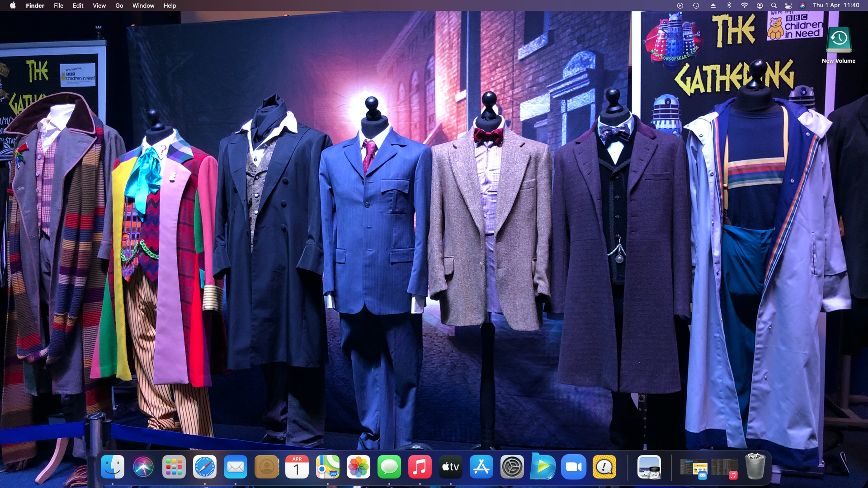Image resolution: width=868 pixels, height=488 pixels.
Task: Open the File menu
Action: click(59, 5)
